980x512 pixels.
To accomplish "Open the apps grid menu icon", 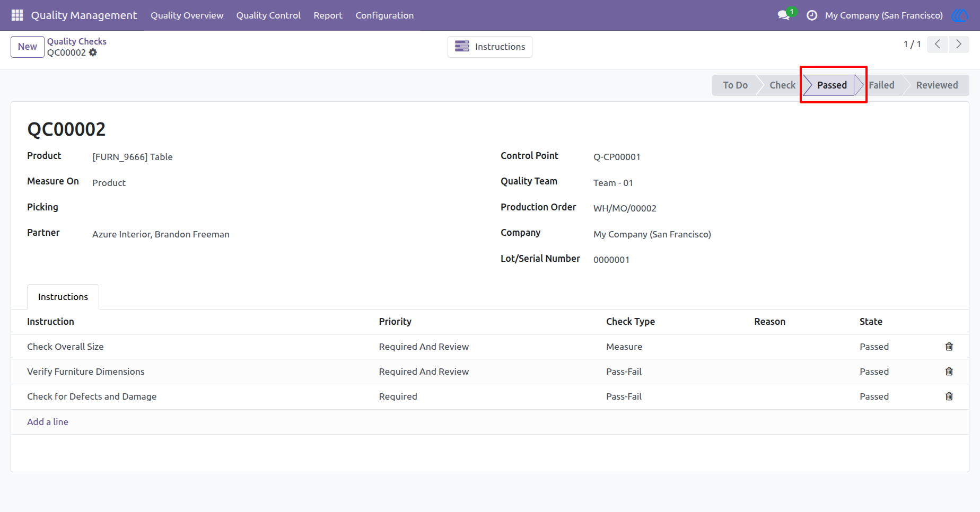I will click(x=17, y=15).
